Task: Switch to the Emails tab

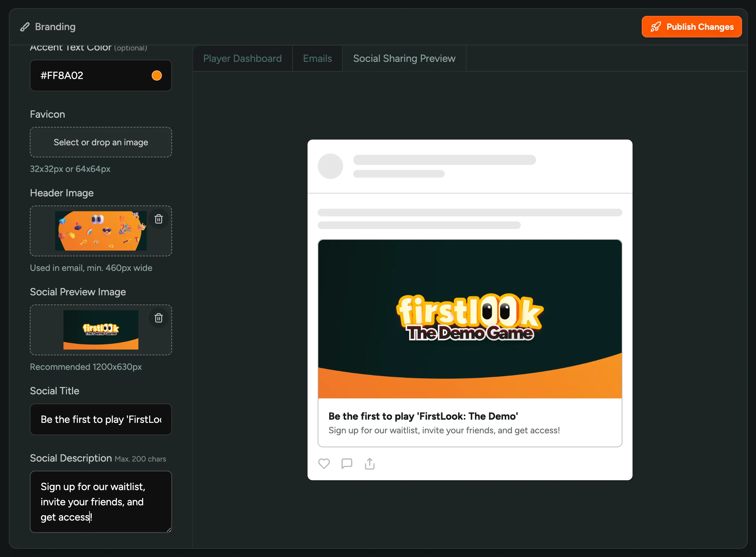Action: point(317,58)
